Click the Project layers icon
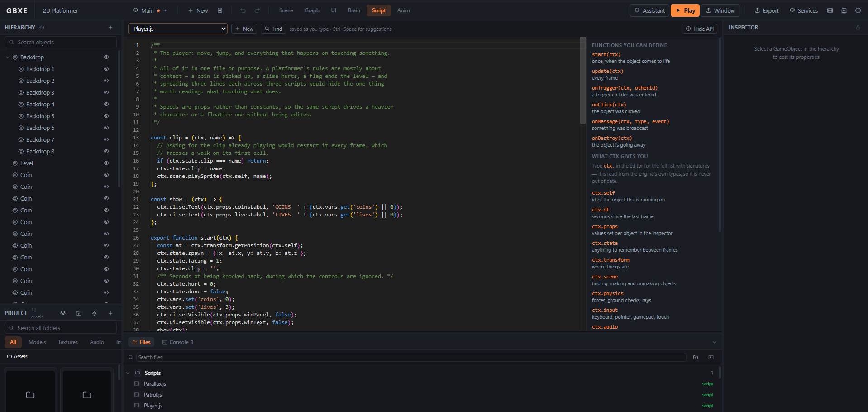This screenshot has height=412, width=868. click(63, 313)
